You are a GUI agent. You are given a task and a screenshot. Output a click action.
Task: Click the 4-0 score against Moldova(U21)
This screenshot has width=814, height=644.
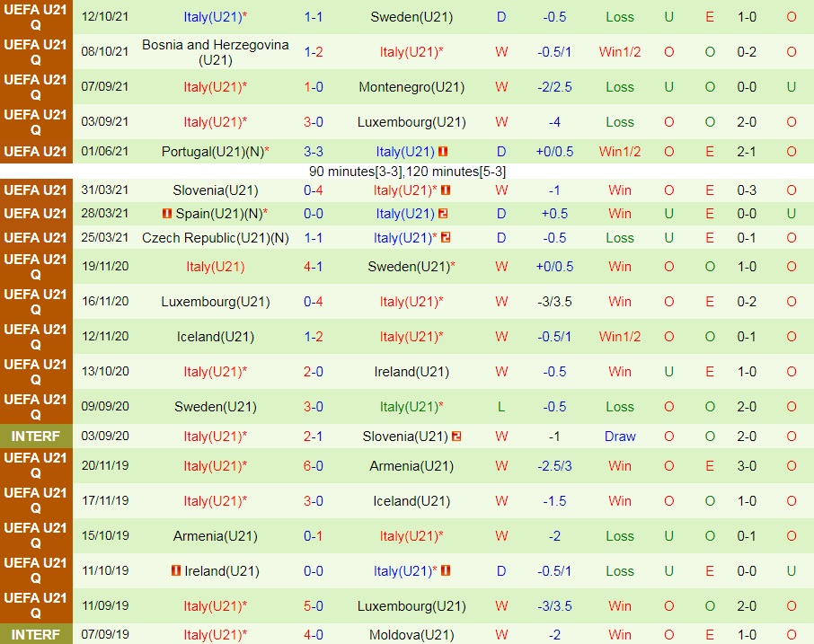click(x=314, y=635)
